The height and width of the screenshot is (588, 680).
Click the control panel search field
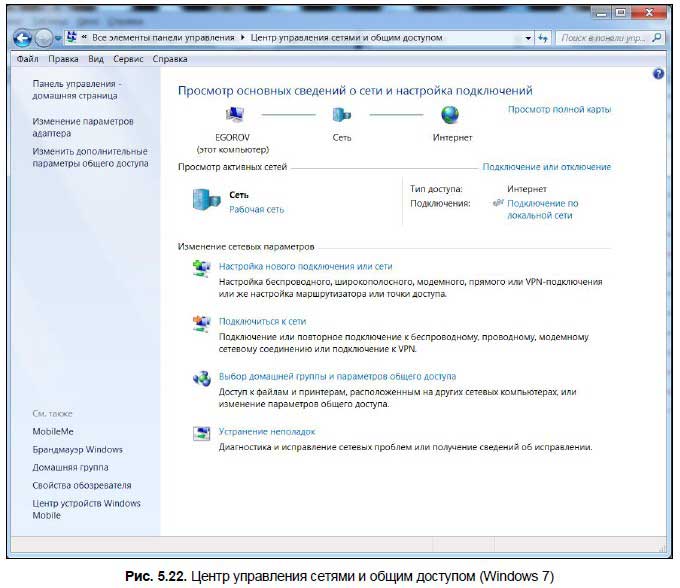[605, 38]
